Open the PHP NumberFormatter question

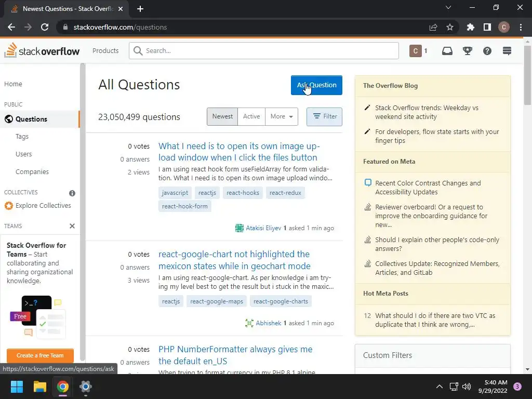click(x=235, y=355)
